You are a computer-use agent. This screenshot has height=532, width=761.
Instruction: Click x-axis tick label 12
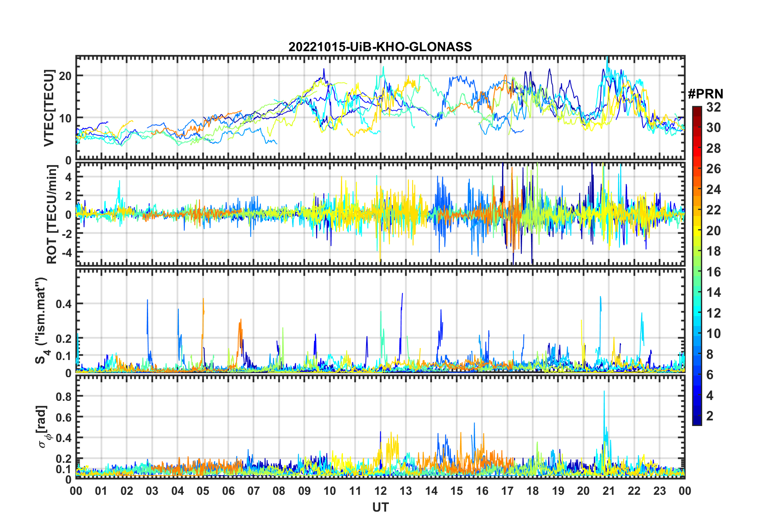[380, 491]
